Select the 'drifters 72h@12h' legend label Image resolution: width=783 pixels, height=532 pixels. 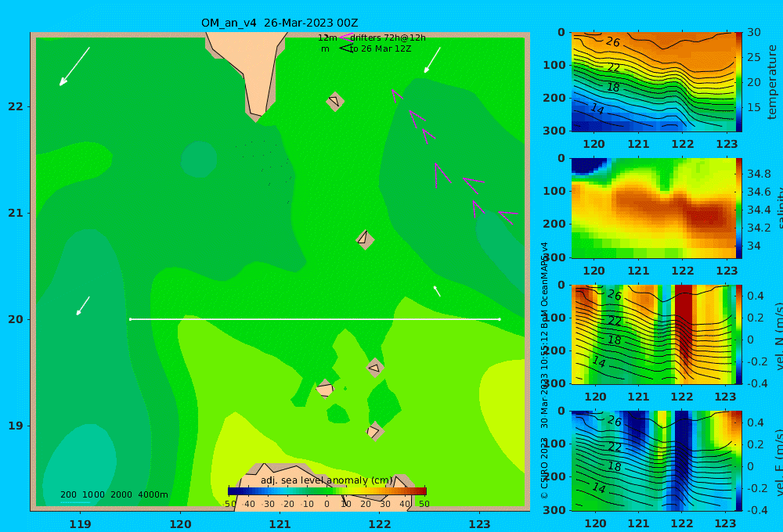(388, 38)
